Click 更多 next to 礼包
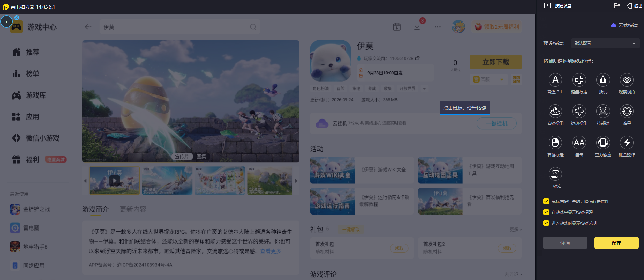The image size is (644, 280). [x=515, y=230]
